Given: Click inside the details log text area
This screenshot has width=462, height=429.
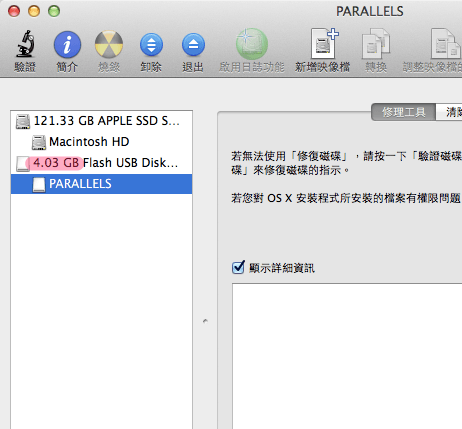Looking at the screenshot, I should pyautogui.click(x=347, y=356).
